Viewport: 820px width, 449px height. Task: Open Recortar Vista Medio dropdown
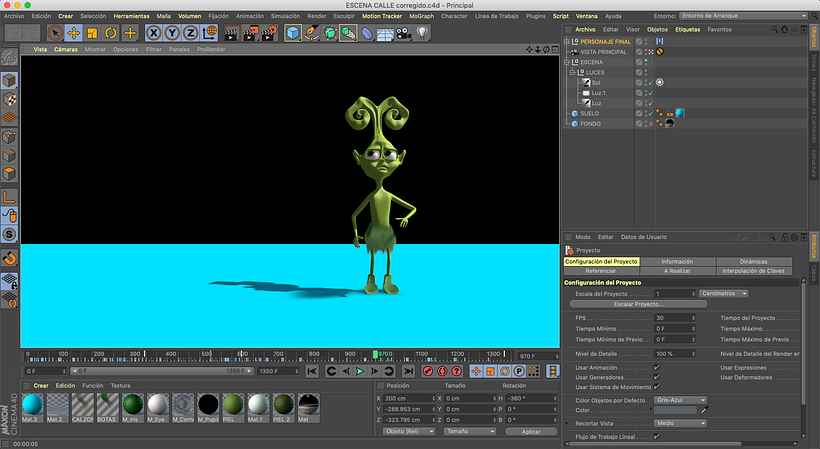(x=680, y=423)
